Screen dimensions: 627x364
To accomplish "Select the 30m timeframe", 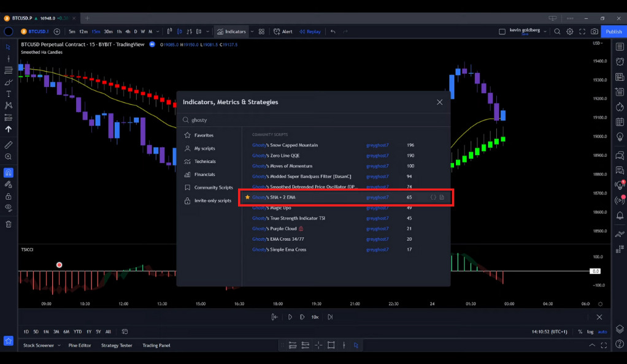I will pyautogui.click(x=108, y=32).
